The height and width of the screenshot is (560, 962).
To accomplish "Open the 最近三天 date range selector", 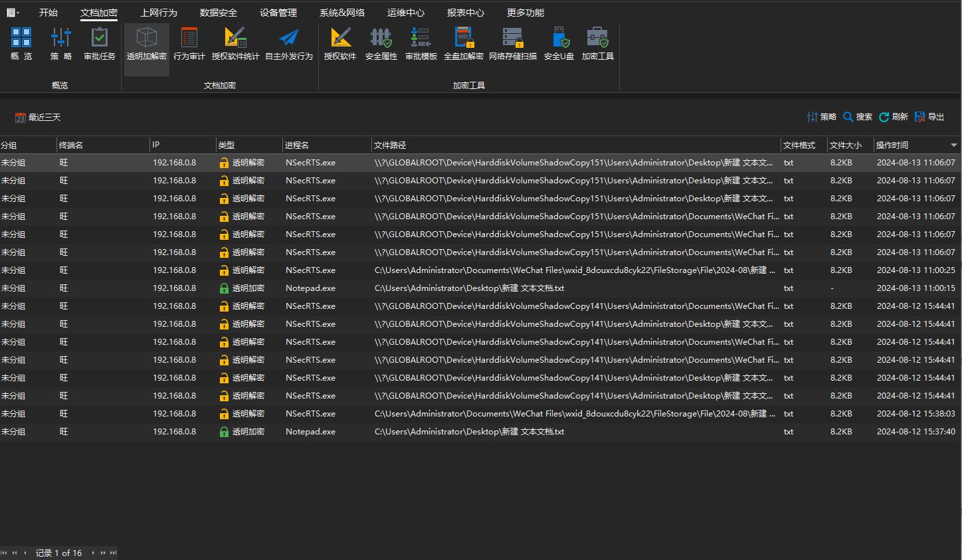I will [38, 118].
